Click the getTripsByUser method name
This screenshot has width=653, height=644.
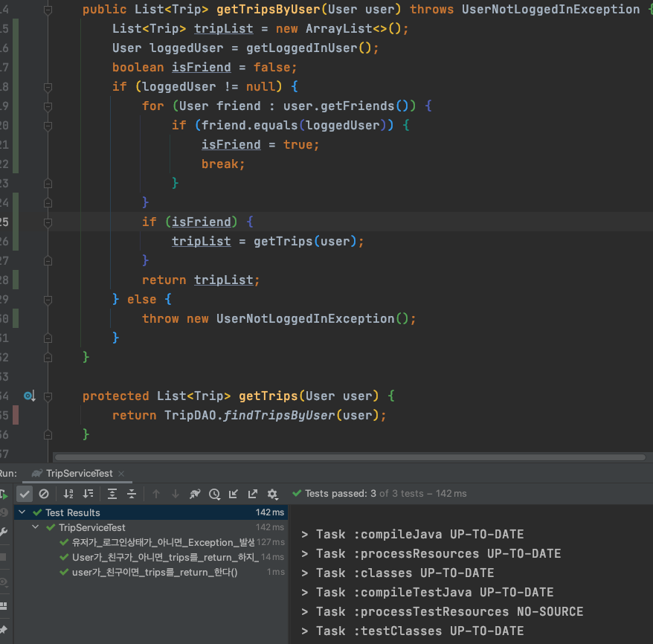coord(268,10)
